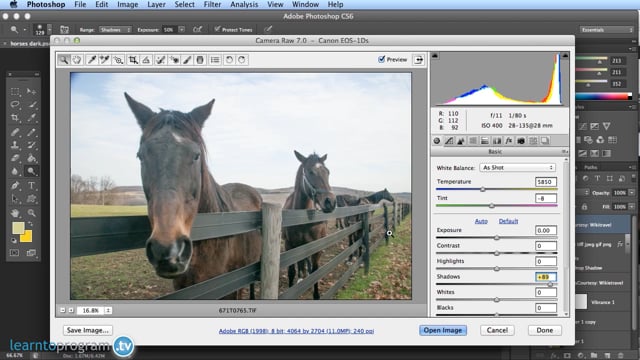The width and height of the screenshot is (640, 360).
Task: Rotate image 90 degrees counterclockwise
Action: click(x=229, y=60)
